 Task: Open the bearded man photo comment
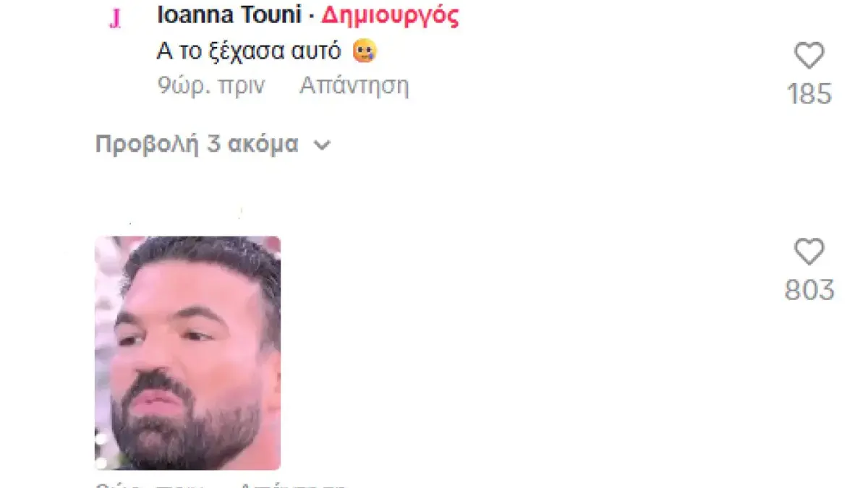pyautogui.click(x=187, y=353)
